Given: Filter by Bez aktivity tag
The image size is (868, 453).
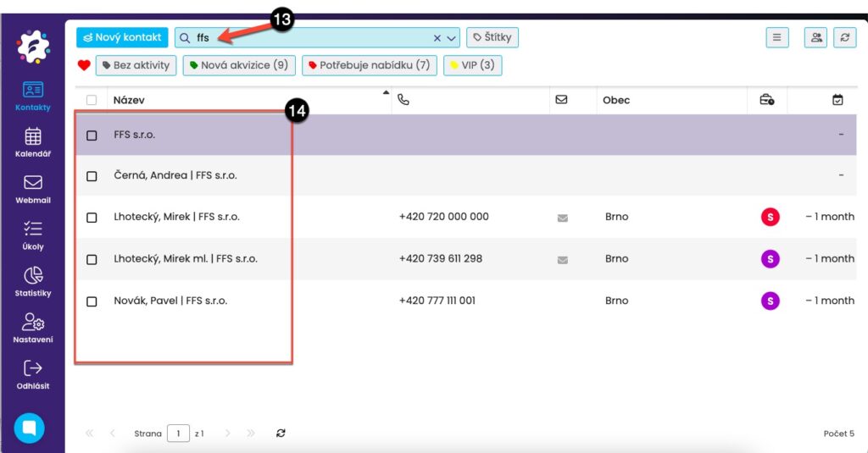Looking at the screenshot, I should [x=136, y=65].
